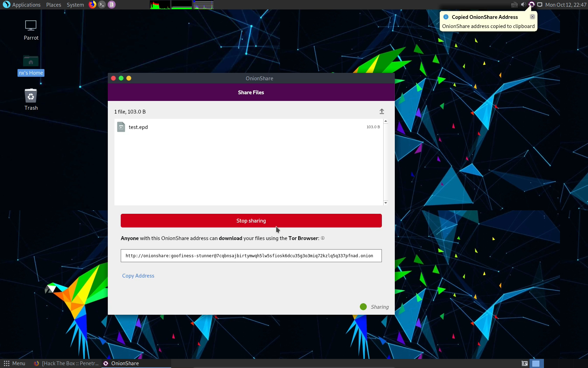The width and height of the screenshot is (588, 368).
Task: Select the OnionShare taskbar entry
Action: coord(136,363)
